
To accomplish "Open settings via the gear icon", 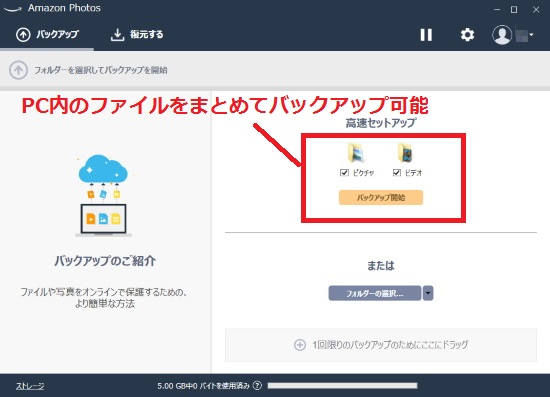I will coord(467,35).
